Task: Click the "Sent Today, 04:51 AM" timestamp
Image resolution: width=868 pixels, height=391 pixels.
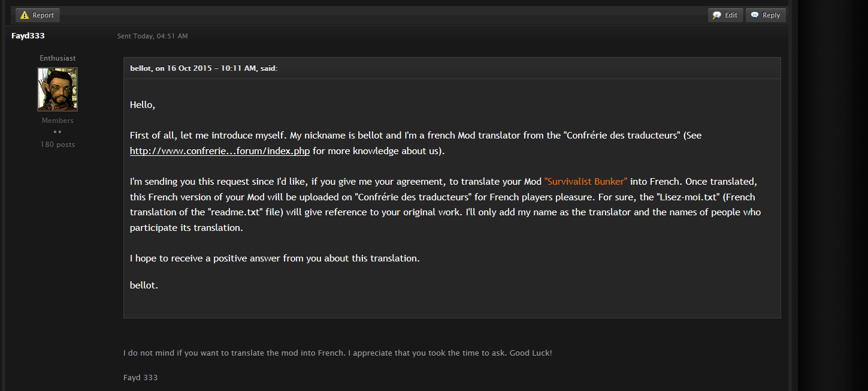Action: point(152,36)
